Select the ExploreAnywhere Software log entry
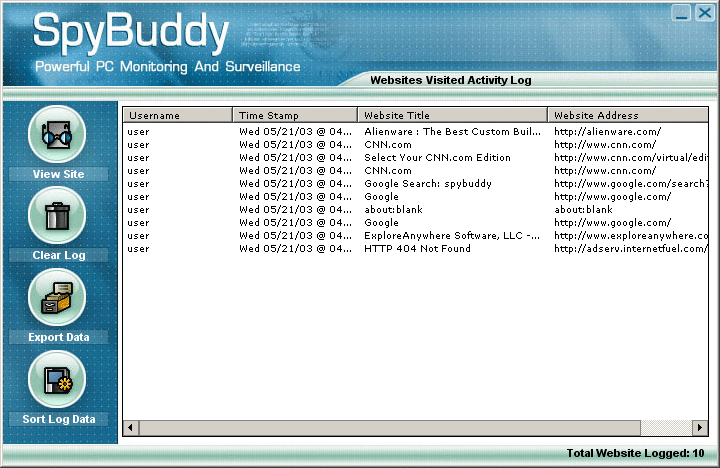720x468 pixels. [452, 236]
